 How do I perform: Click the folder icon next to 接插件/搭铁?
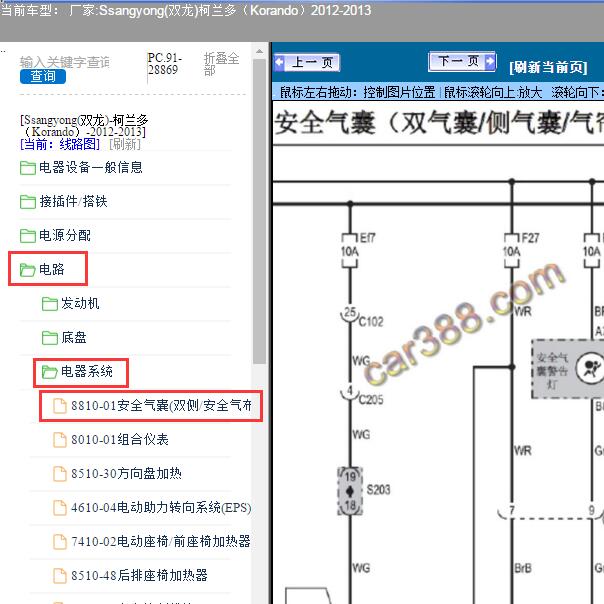tap(28, 202)
